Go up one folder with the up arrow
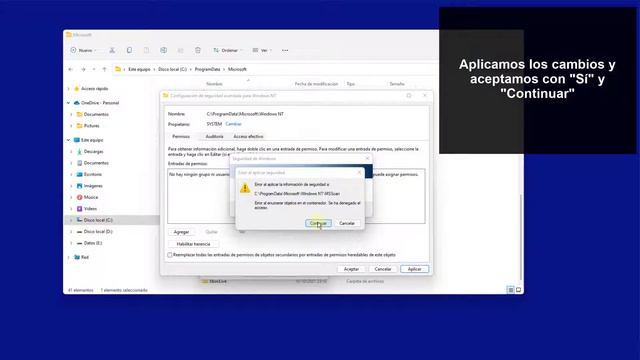The image size is (640, 360). click(104, 69)
